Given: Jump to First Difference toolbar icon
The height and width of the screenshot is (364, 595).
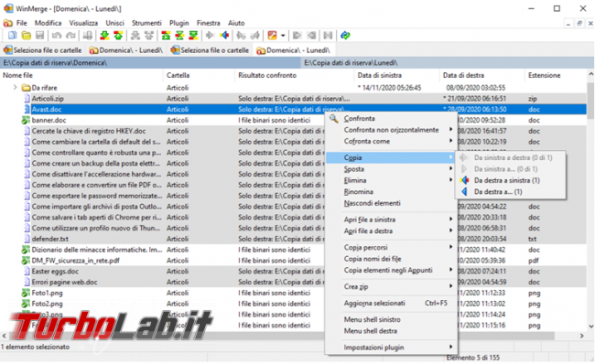Looking at the screenshot, I should pos(166,36).
